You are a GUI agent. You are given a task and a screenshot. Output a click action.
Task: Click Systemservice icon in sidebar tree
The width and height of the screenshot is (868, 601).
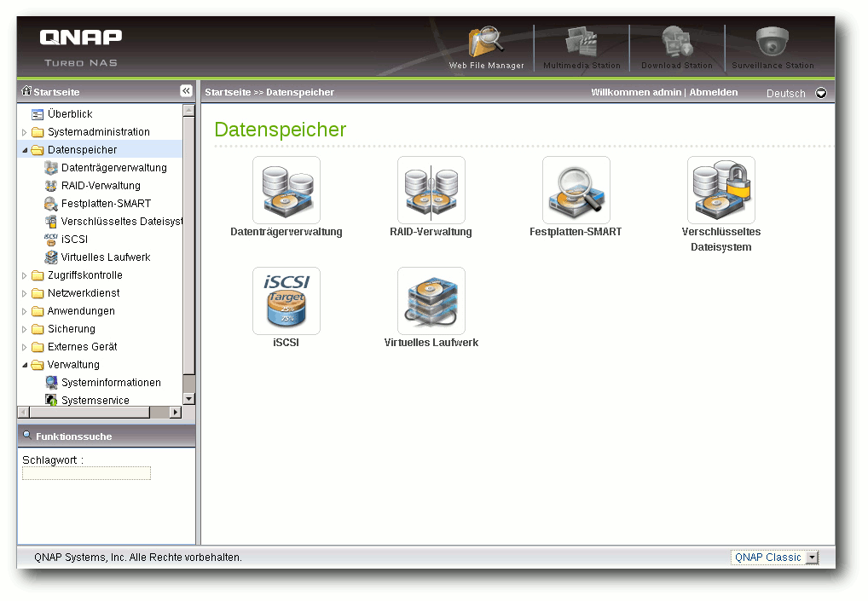[x=51, y=400]
